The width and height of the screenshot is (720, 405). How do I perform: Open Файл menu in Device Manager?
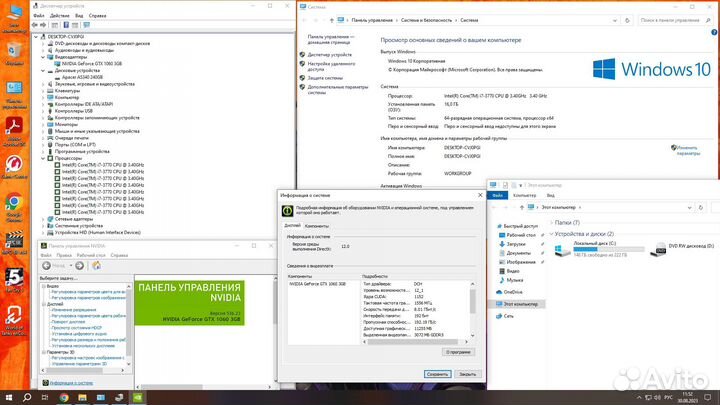[39, 16]
